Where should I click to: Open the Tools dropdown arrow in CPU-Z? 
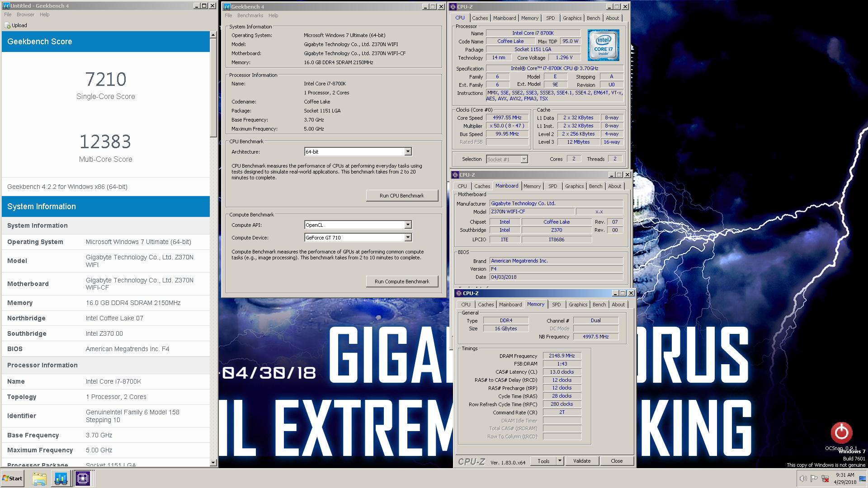pos(560,461)
